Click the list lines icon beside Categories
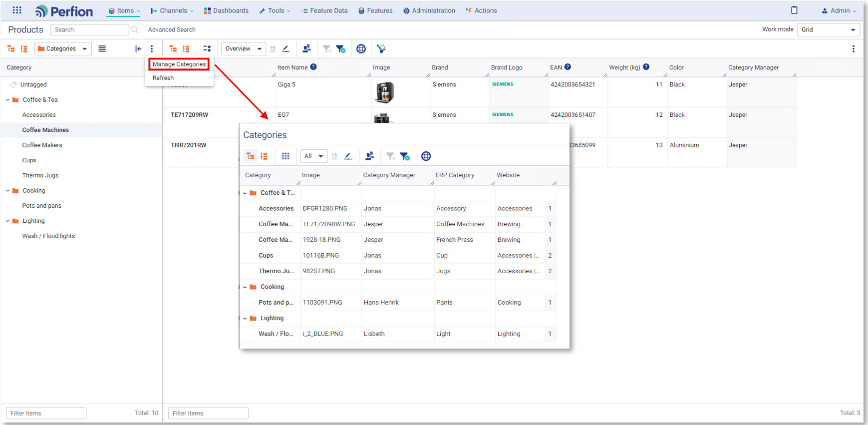868x425 pixels. [x=102, y=48]
